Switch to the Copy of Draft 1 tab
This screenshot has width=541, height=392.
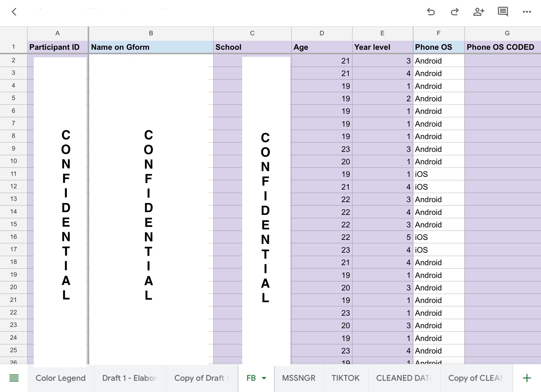pos(202,378)
